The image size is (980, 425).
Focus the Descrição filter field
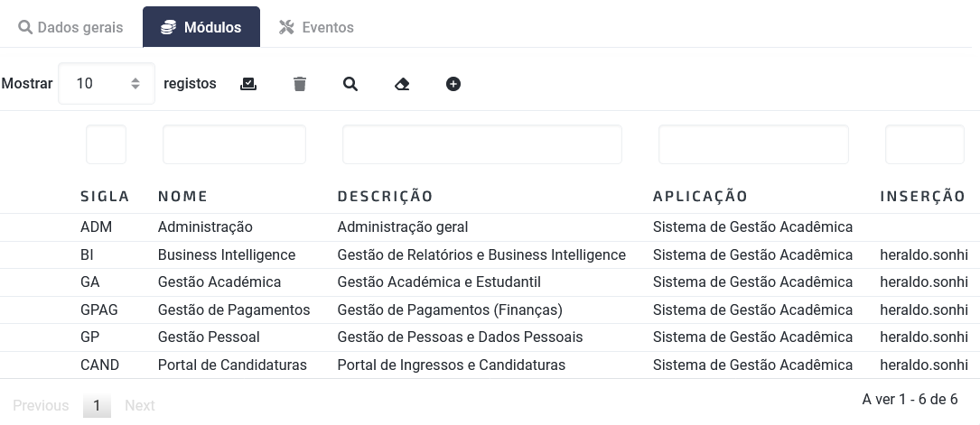pyautogui.click(x=482, y=144)
